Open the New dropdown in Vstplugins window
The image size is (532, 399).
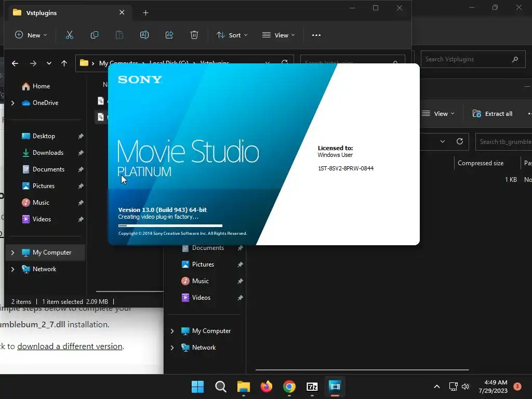click(x=31, y=35)
